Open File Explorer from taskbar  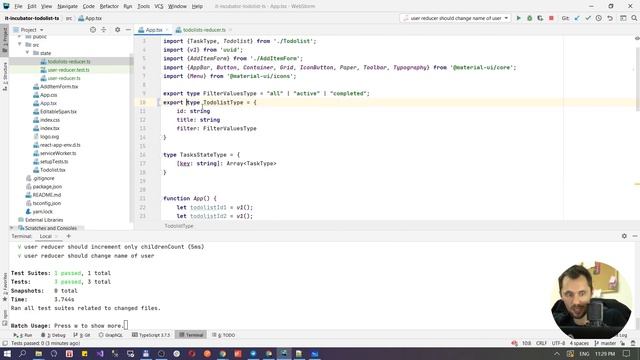coord(38,353)
